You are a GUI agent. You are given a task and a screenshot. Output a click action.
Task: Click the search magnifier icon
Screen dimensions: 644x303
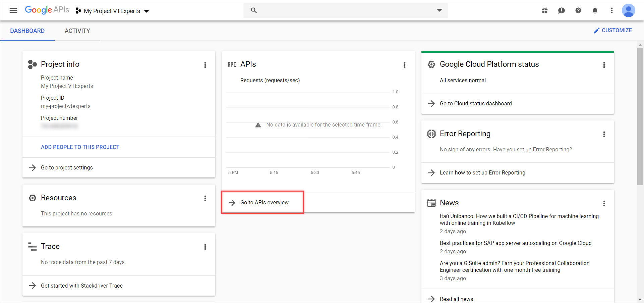click(x=254, y=10)
